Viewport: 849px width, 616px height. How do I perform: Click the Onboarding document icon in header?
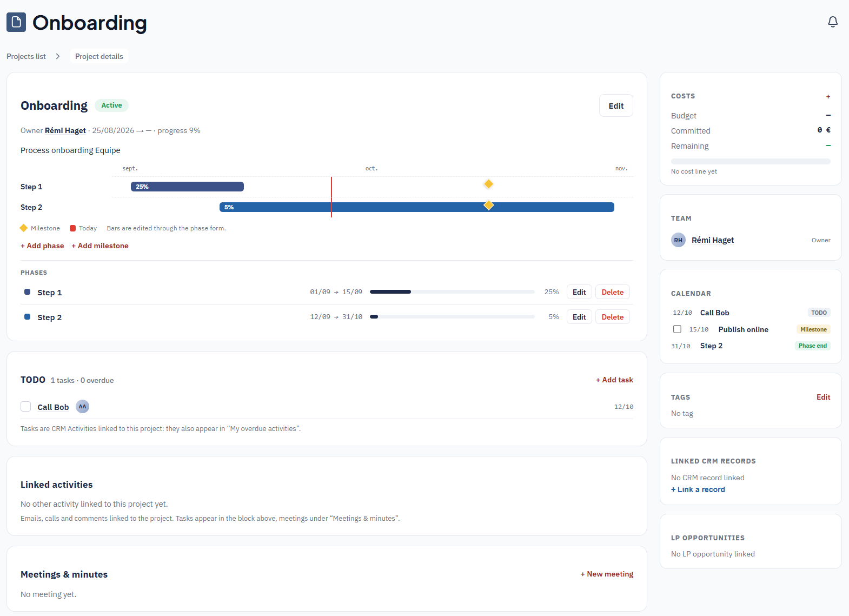(x=16, y=22)
